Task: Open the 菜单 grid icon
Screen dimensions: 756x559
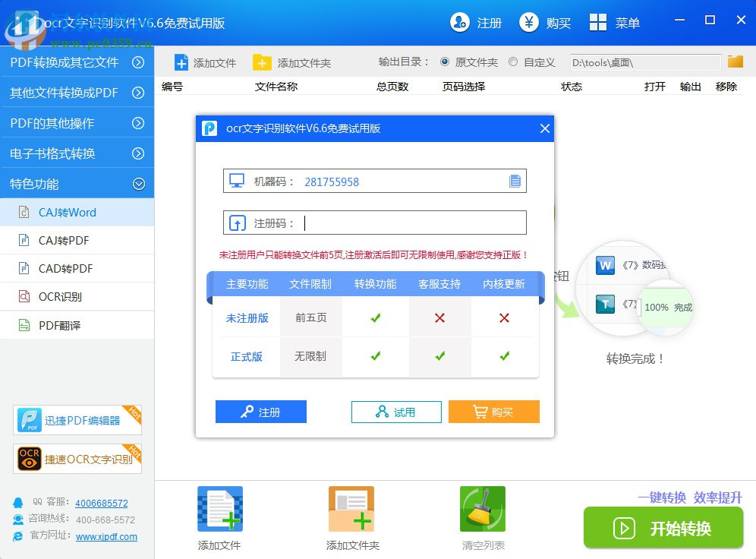Action: (x=598, y=22)
